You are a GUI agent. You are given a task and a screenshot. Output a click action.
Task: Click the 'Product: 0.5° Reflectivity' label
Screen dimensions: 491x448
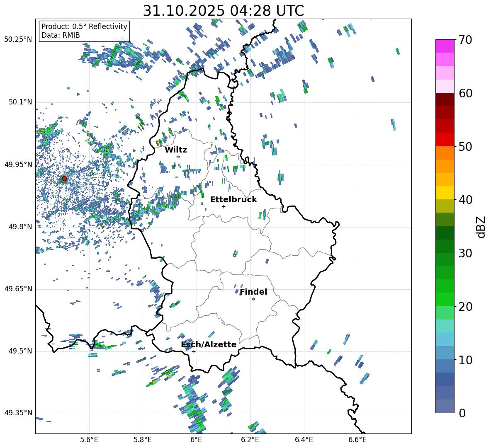click(84, 27)
